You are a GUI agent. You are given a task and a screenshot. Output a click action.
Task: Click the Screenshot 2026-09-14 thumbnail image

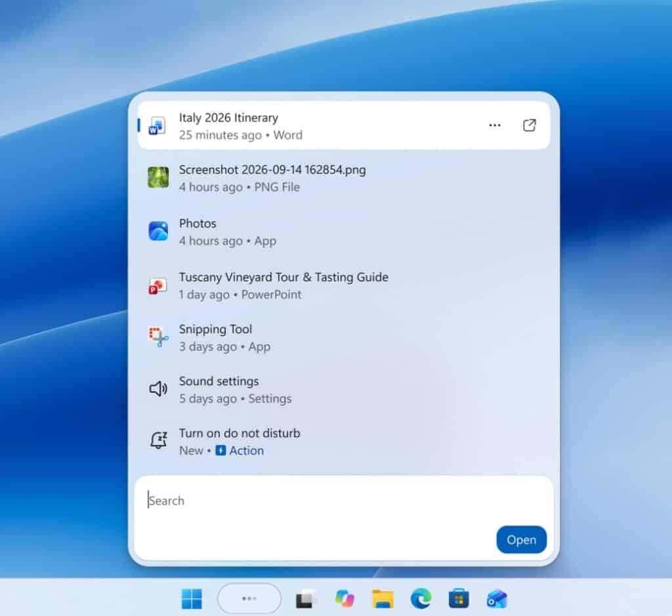coord(158,177)
